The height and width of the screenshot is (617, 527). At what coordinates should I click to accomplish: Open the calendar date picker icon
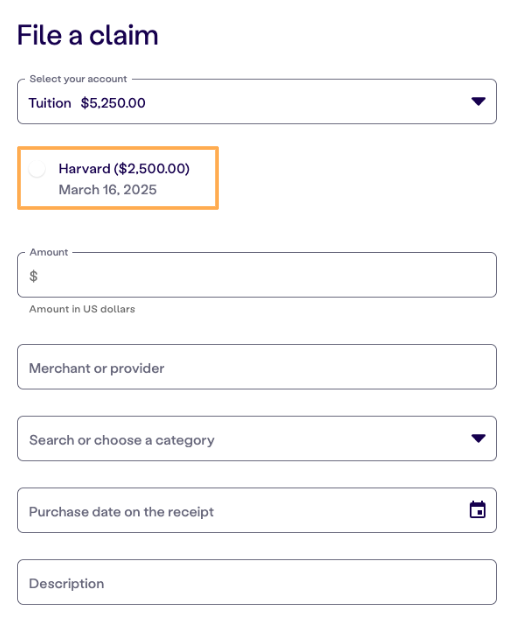click(x=477, y=510)
